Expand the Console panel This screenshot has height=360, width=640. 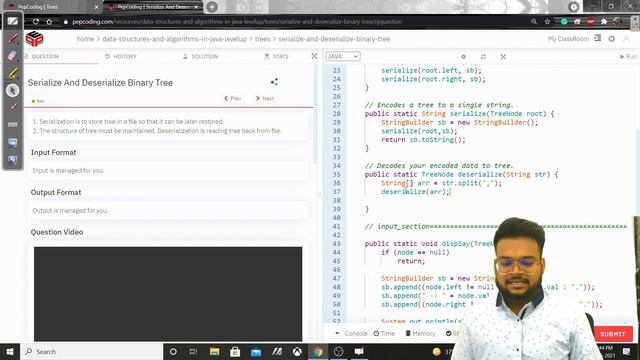[351, 333]
